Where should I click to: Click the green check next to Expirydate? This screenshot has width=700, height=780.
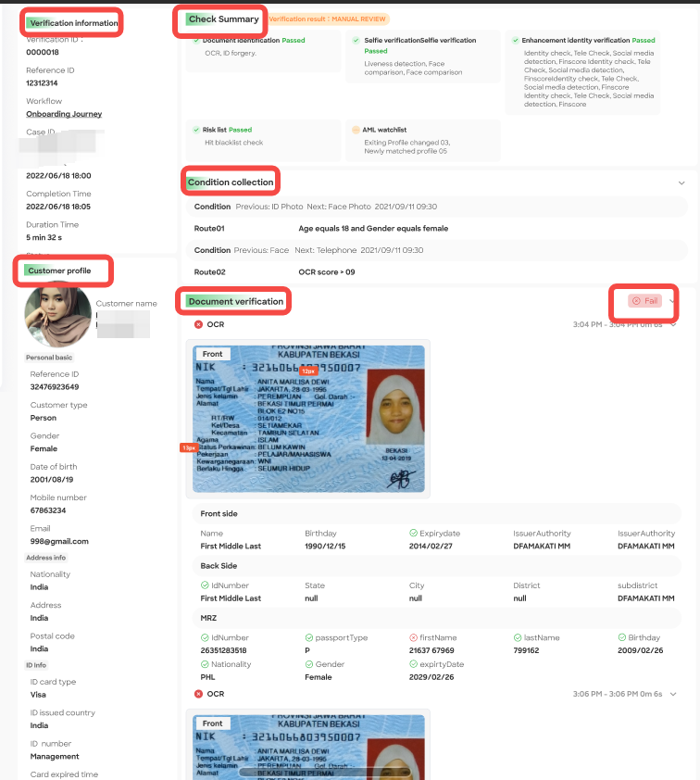point(413,533)
